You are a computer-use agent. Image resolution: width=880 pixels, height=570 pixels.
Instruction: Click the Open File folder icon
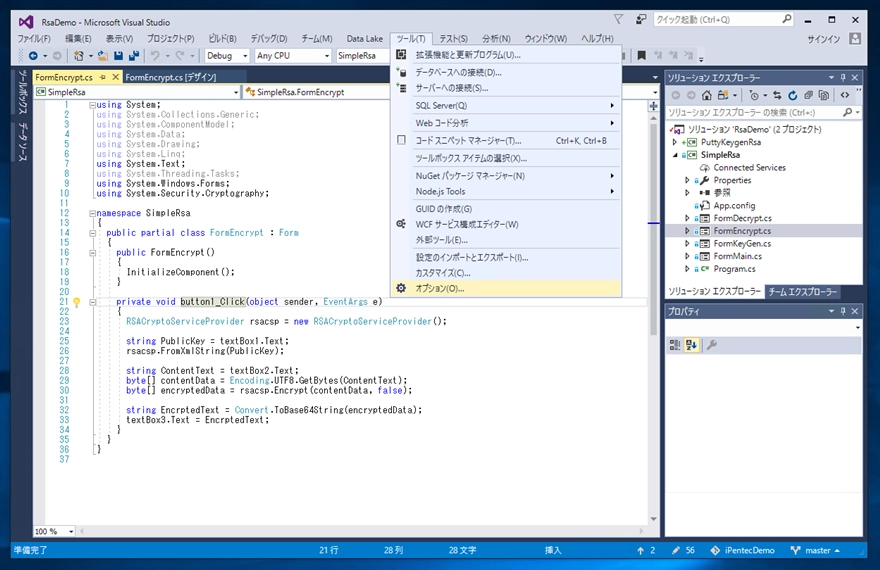coord(103,56)
